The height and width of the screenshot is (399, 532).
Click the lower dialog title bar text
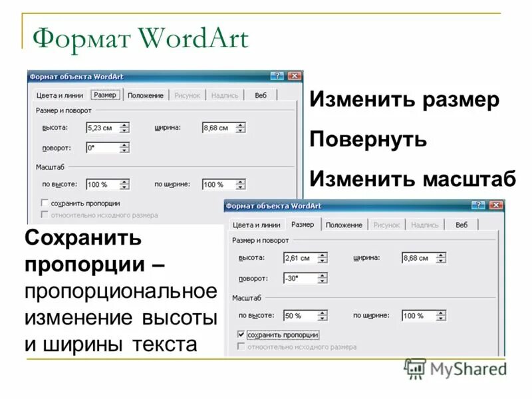[x=273, y=206]
